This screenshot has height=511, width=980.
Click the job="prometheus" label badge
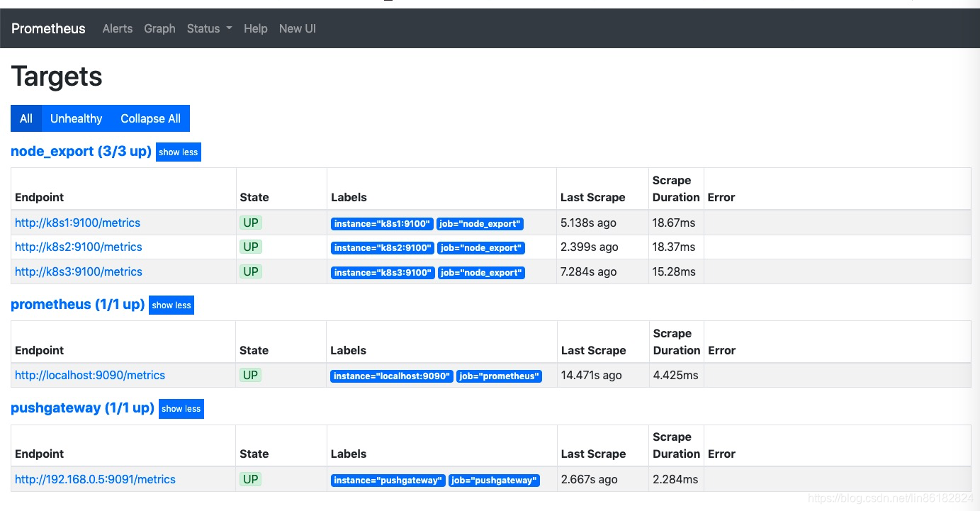click(x=499, y=376)
